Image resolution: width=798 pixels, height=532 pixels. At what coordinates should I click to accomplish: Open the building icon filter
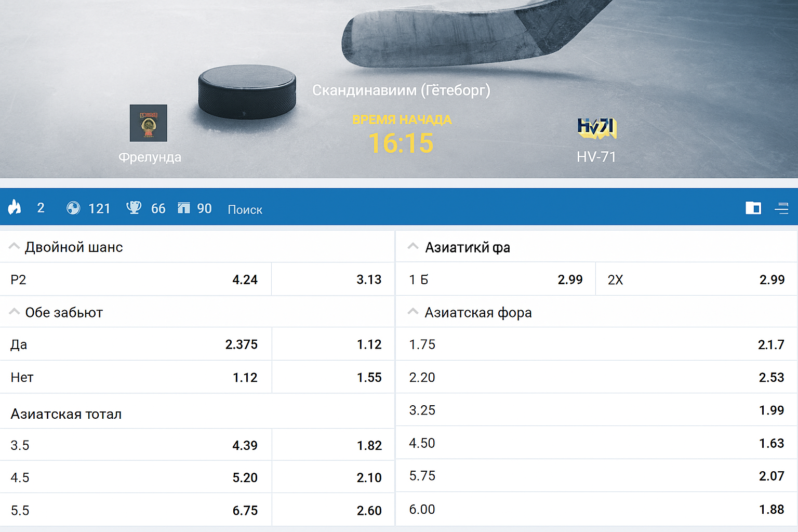(183, 208)
